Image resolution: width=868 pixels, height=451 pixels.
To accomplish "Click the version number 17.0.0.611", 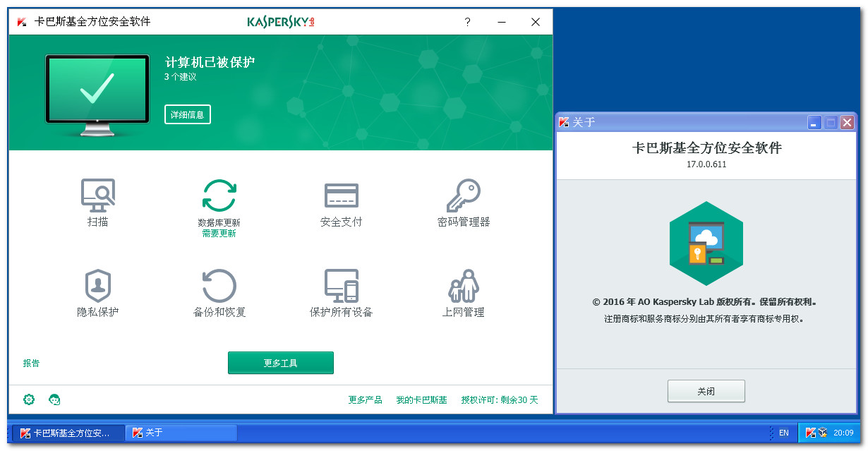I will pyautogui.click(x=706, y=164).
